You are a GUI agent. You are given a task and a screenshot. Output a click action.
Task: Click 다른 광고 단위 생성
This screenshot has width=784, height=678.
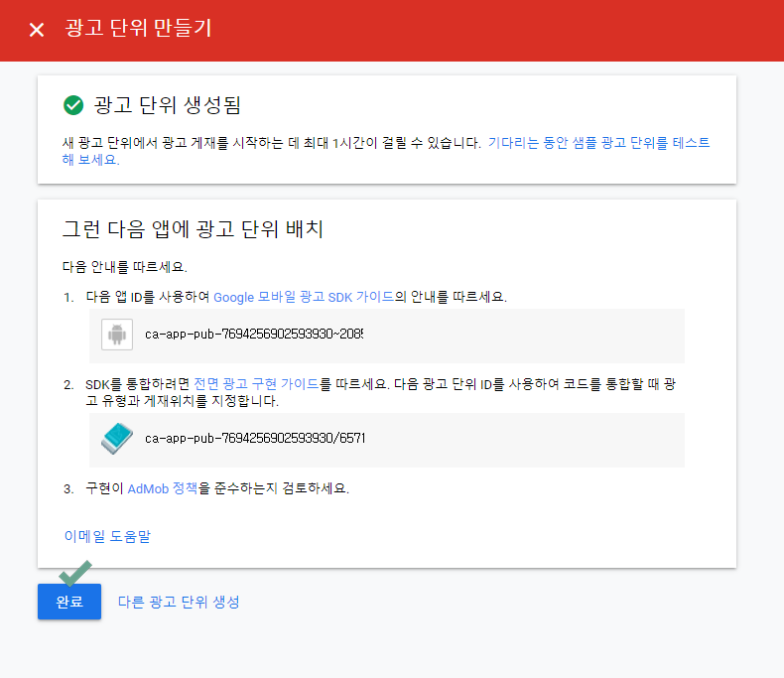[179, 602]
